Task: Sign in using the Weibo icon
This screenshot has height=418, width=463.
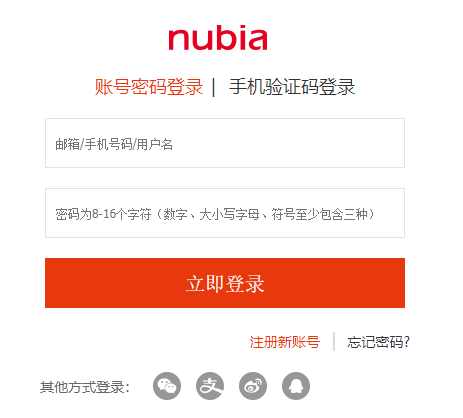Action: coord(253,386)
